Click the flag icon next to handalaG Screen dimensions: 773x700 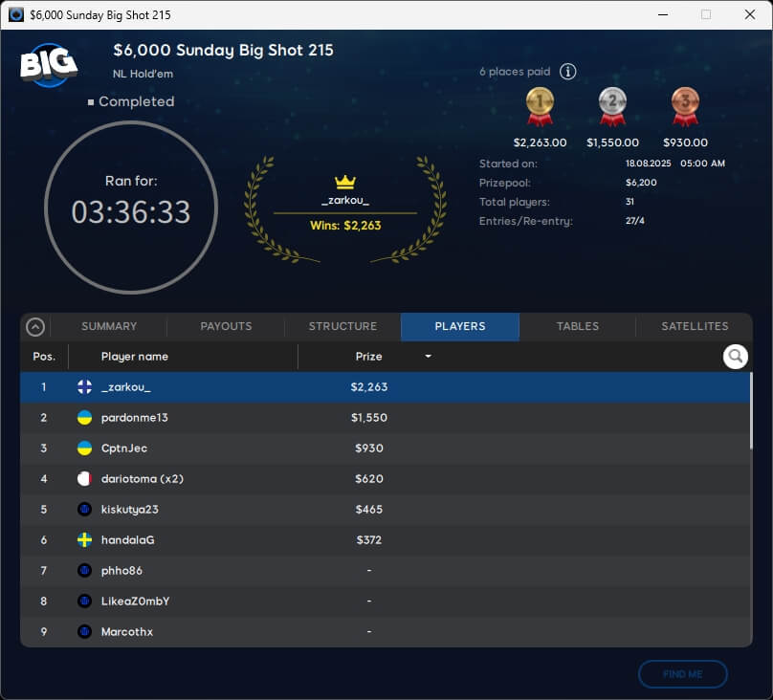(84, 540)
